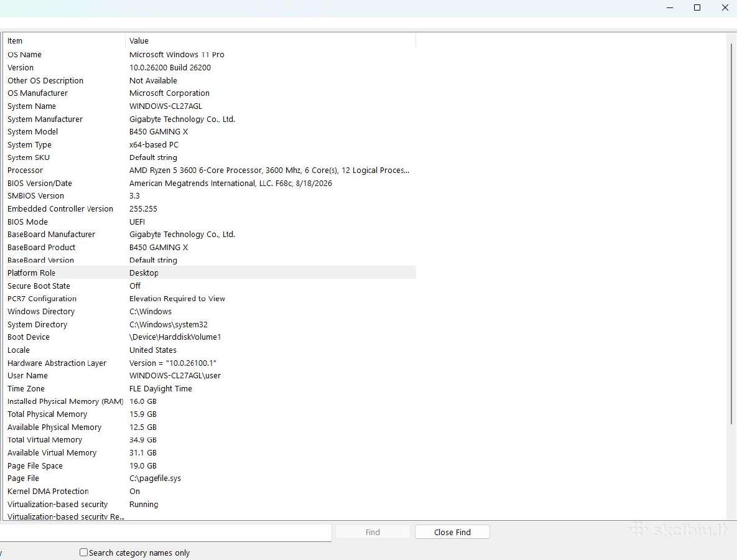Select the Kernel DMA Protection row
This screenshot has width=737, height=560.
click(x=210, y=492)
